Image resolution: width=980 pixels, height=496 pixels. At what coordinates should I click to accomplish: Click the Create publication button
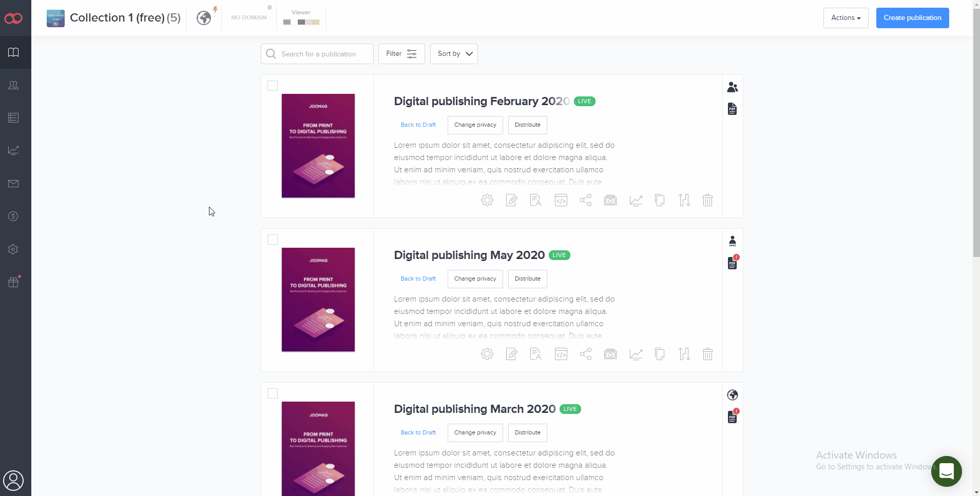click(x=912, y=18)
